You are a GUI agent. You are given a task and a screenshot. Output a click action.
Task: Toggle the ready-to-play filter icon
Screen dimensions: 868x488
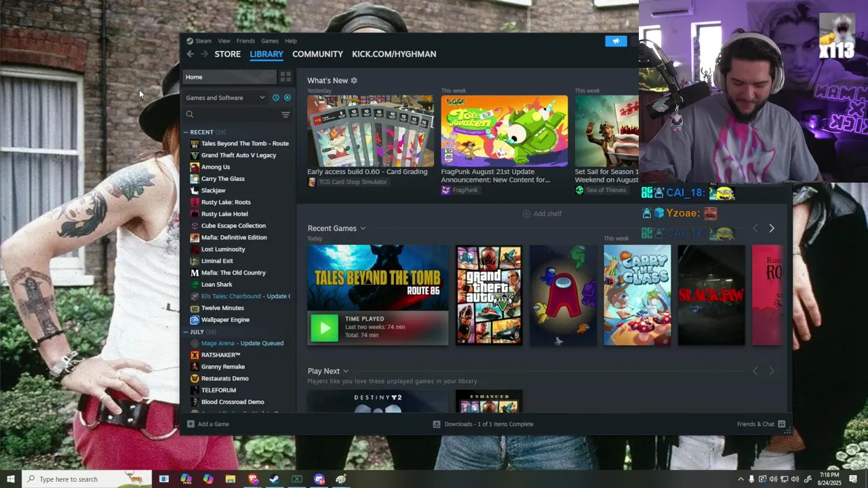pos(288,98)
